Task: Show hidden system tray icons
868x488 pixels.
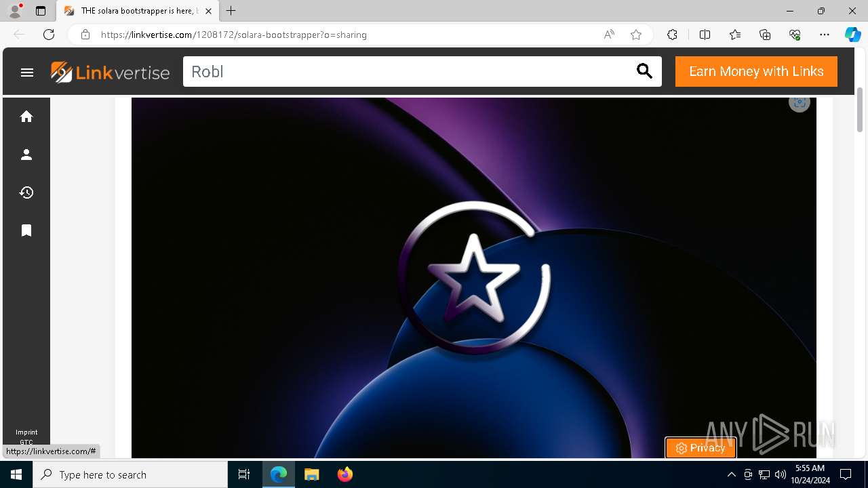Action: [731, 474]
